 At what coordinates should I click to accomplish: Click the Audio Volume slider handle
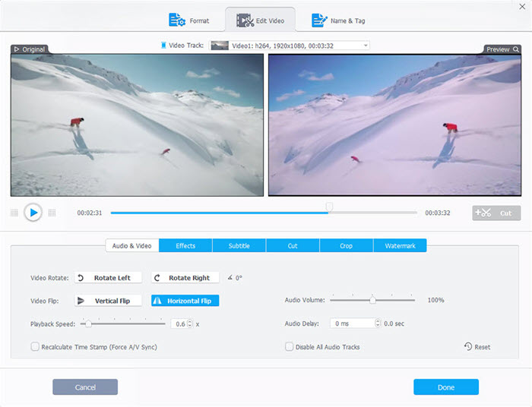(x=372, y=300)
